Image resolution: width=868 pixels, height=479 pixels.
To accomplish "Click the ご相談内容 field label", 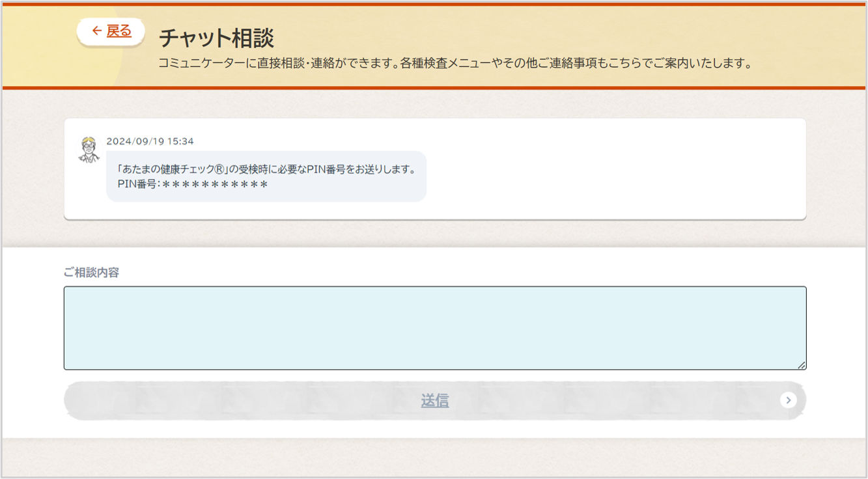I will [91, 273].
